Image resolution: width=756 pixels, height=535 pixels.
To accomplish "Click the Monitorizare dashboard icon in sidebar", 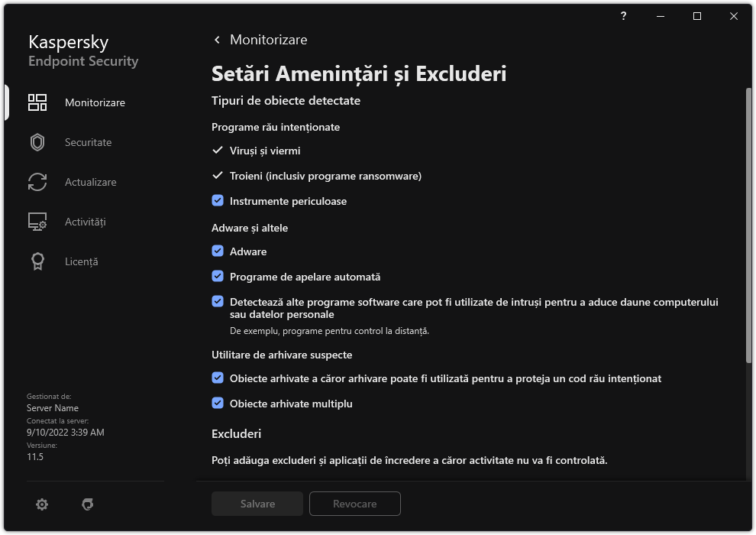I will click(37, 102).
